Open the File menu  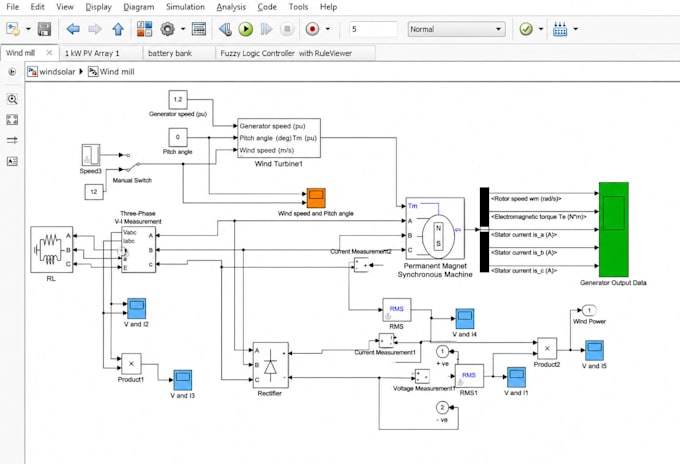pos(13,7)
